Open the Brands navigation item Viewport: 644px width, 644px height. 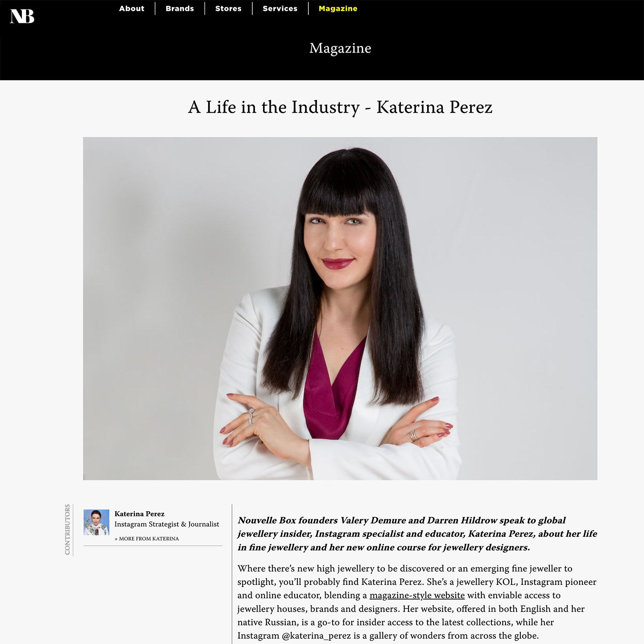pyautogui.click(x=180, y=8)
